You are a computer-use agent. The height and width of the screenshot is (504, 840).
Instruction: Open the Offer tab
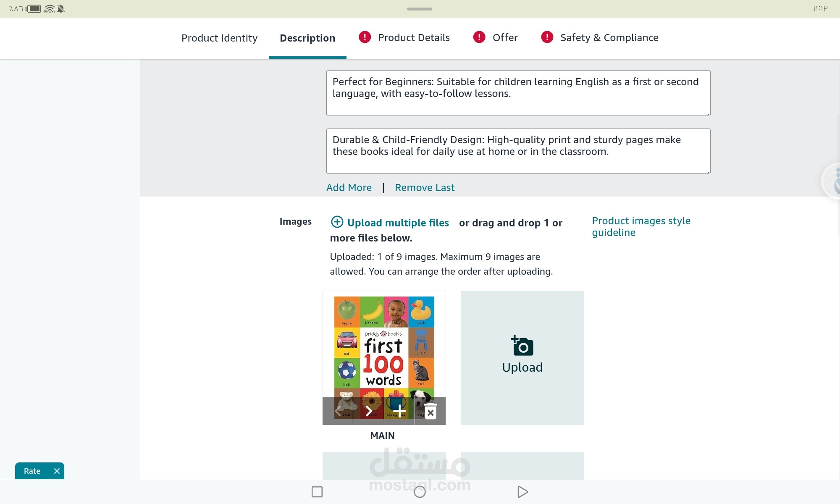click(x=505, y=38)
